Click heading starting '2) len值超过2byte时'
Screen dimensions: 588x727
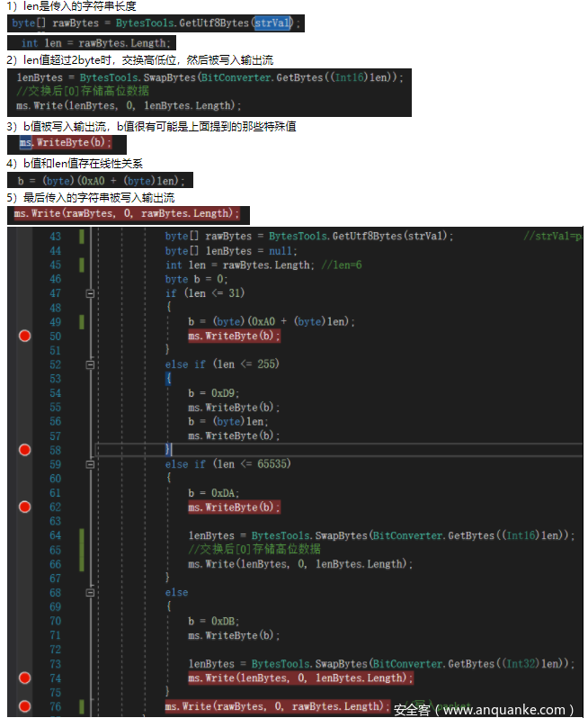140,59
